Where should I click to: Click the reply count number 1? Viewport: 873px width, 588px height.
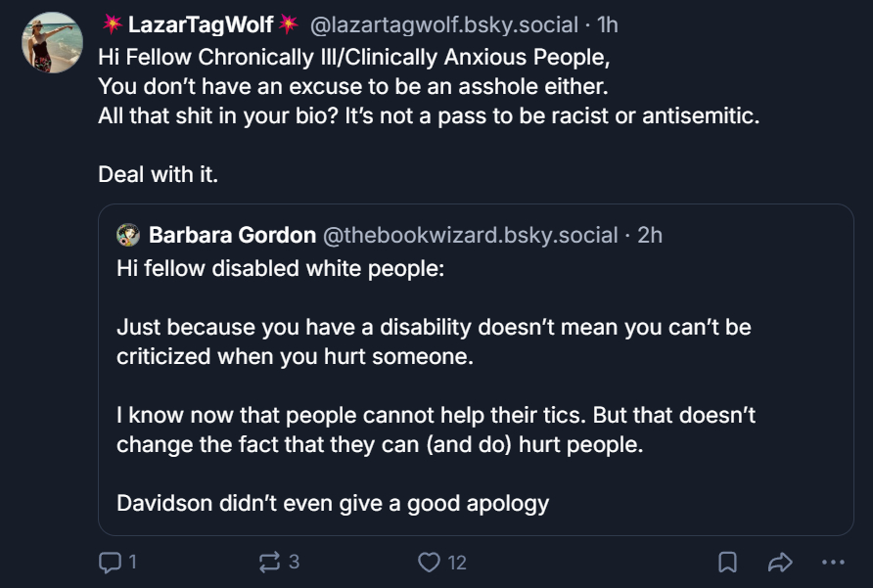(x=132, y=563)
